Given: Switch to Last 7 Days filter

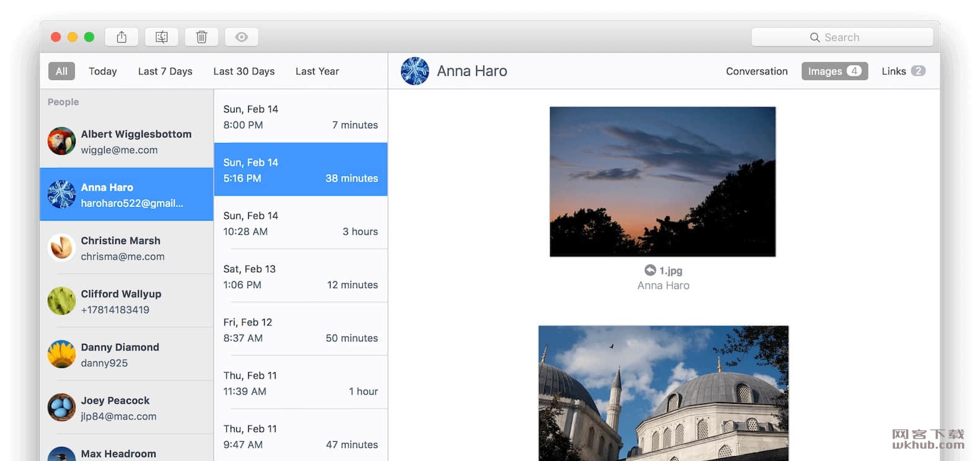Looking at the screenshot, I should tap(165, 71).
